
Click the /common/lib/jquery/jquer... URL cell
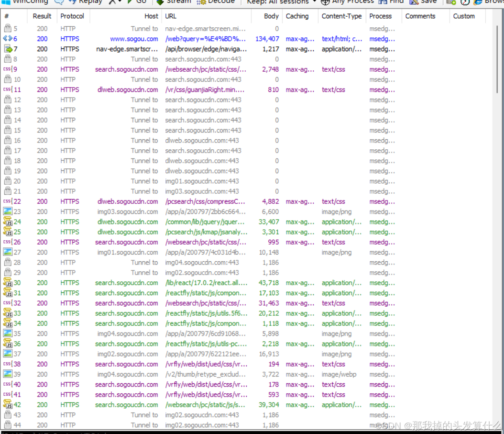[205, 222]
